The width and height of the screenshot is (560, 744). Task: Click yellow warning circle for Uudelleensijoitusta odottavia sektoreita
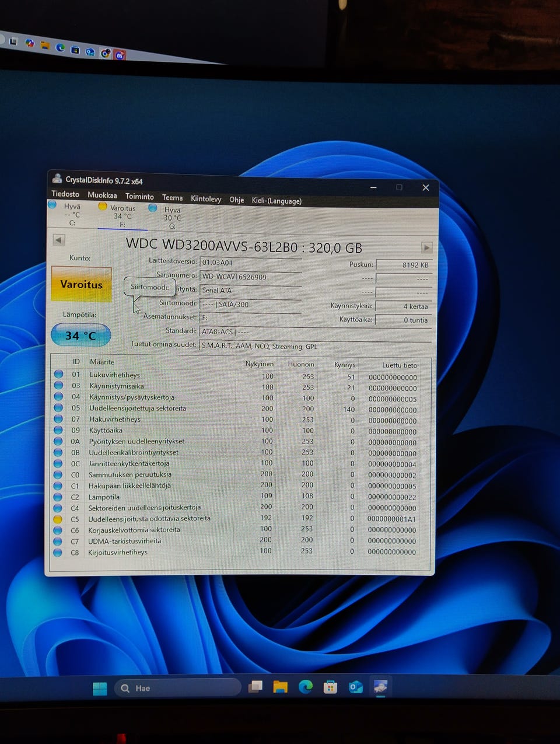(58, 519)
